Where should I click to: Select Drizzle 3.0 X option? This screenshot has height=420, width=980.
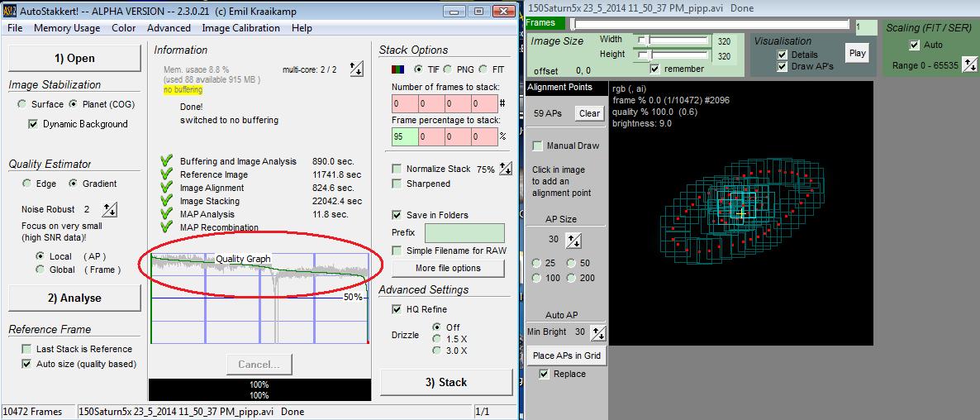[437, 351]
